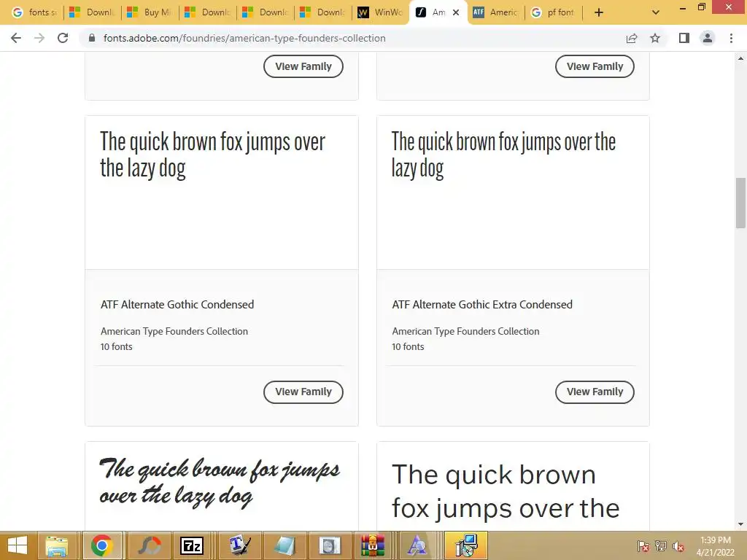Image resolution: width=747 pixels, height=560 pixels.
Task: Click the Condensed font sample text
Action: (212, 155)
